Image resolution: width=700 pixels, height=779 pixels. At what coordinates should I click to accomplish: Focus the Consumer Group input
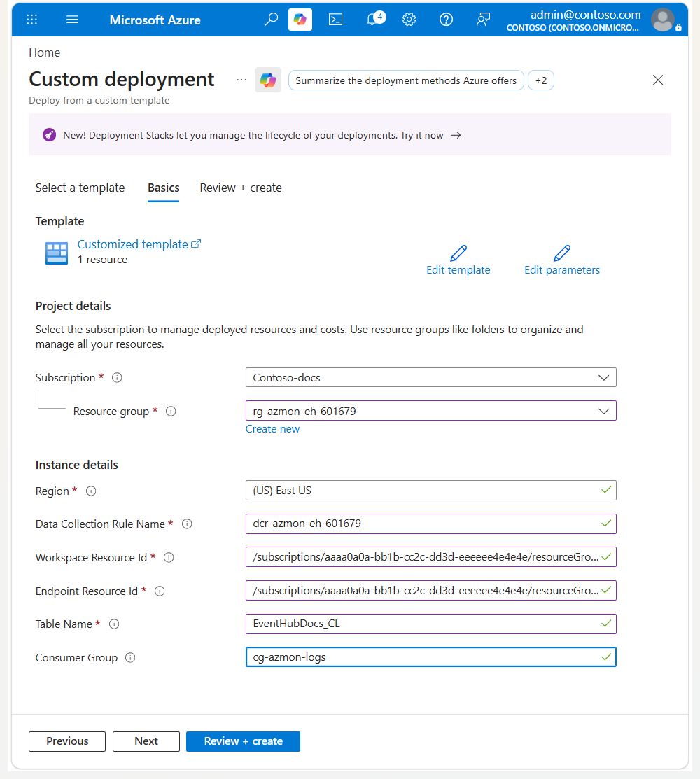point(430,657)
